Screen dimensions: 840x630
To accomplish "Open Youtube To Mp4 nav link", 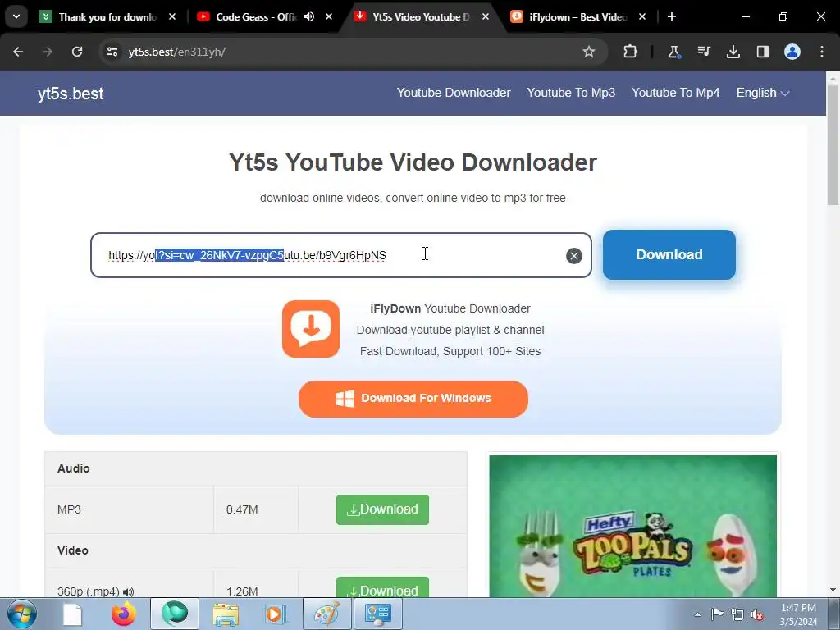I will pyautogui.click(x=676, y=93).
